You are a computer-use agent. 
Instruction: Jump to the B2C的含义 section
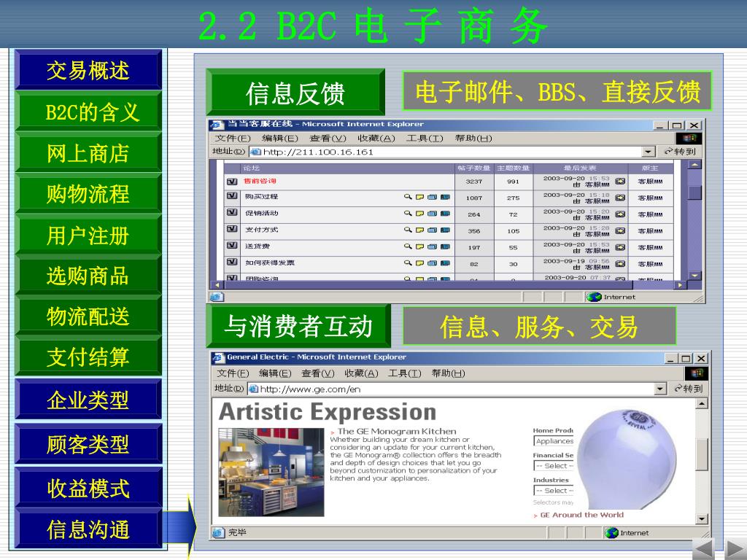[88, 112]
